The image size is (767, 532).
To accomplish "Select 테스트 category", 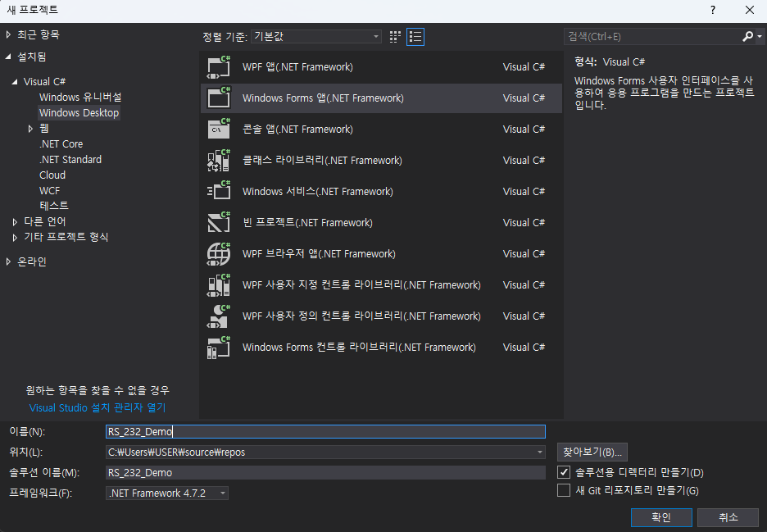I will click(54, 206).
